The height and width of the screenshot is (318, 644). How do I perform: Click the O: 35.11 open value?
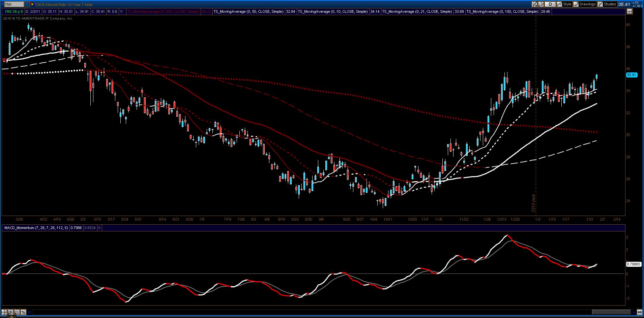coord(50,11)
